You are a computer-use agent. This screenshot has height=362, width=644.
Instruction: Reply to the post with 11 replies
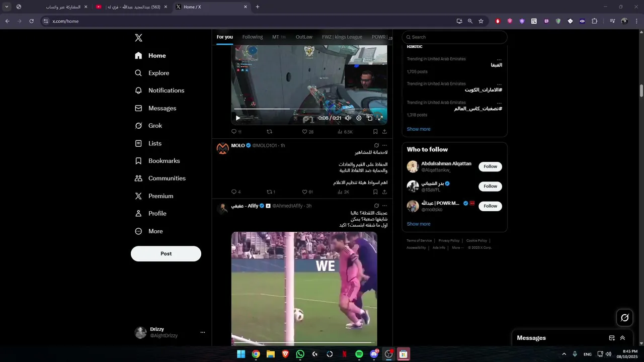point(236,132)
